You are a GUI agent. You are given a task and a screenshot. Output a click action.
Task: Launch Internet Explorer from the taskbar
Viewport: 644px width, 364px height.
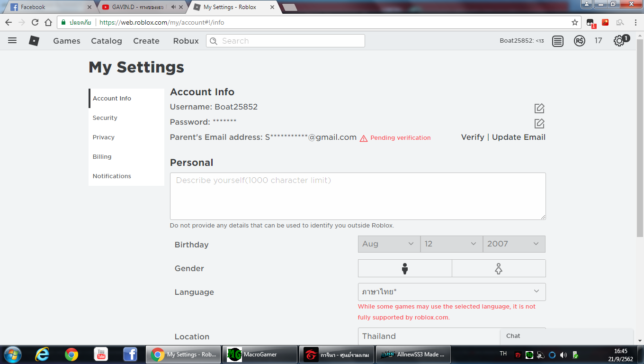[x=43, y=355]
